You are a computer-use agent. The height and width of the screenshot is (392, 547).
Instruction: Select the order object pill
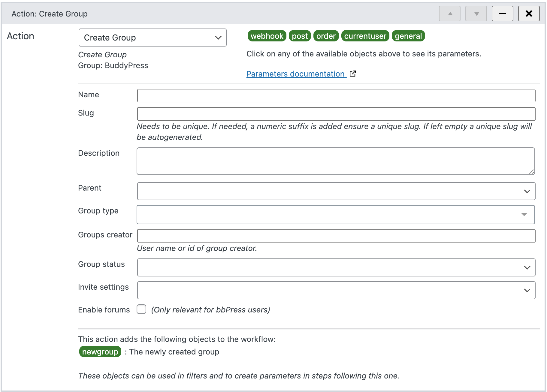pyautogui.click(x=326, y=36)
